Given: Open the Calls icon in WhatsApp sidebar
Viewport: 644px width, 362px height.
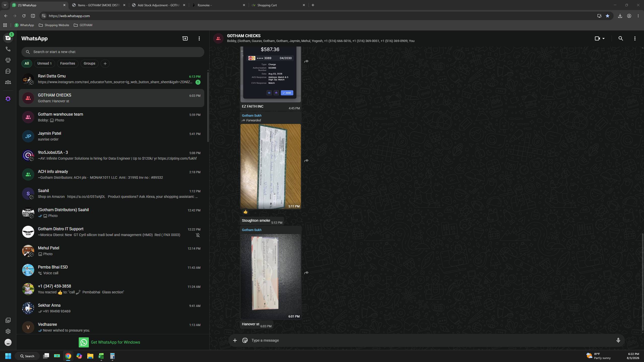Looking at the screenshot, I should pyautogui.click(x=8, y=49).
